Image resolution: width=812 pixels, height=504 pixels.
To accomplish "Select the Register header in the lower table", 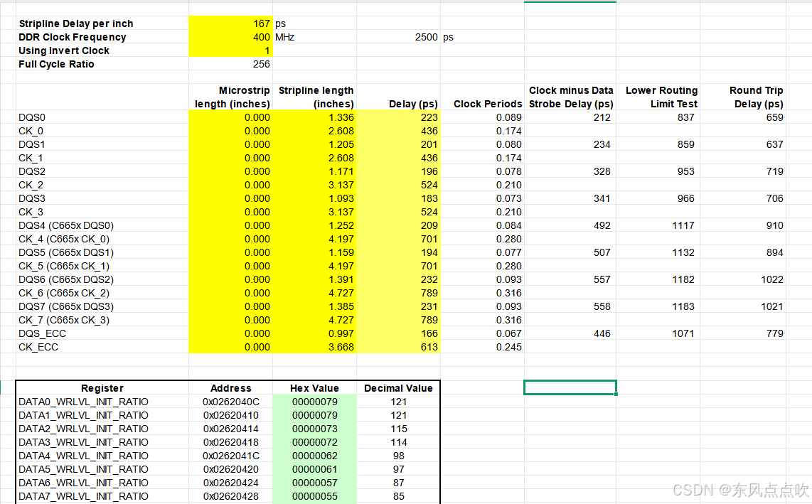I will (x=102, y=388).
